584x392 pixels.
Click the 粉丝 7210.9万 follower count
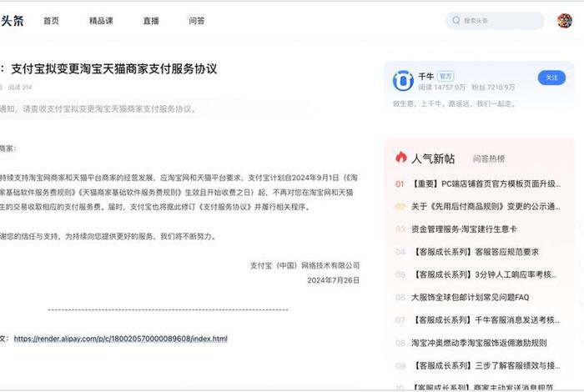coord(493,88)
